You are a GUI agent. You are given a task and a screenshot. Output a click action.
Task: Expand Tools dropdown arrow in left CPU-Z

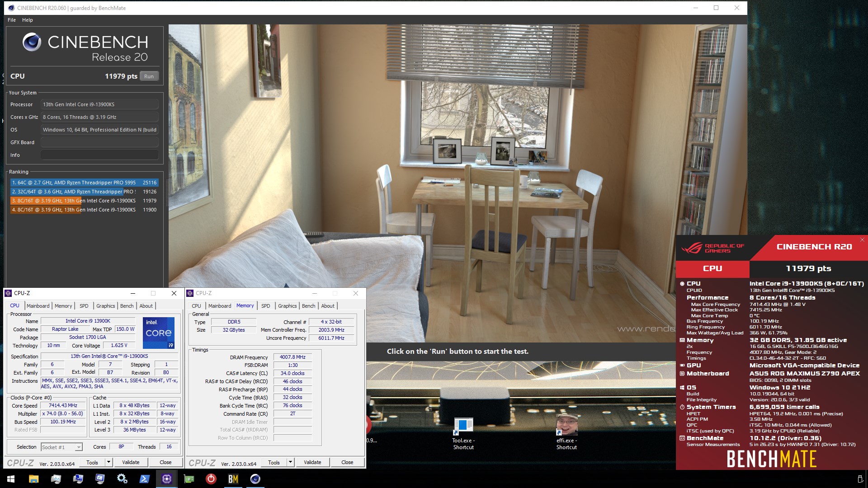[108, 462]
